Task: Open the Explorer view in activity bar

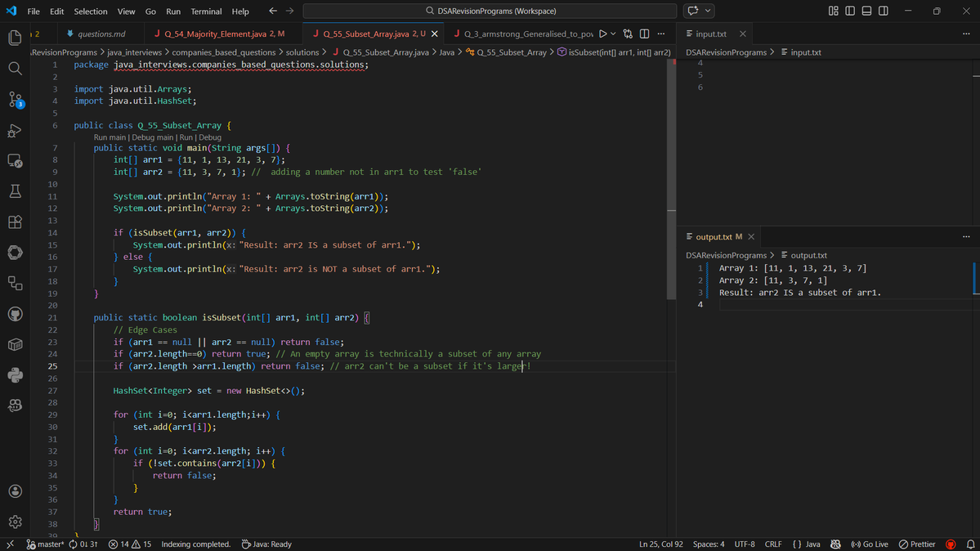Action: [15, 38]
